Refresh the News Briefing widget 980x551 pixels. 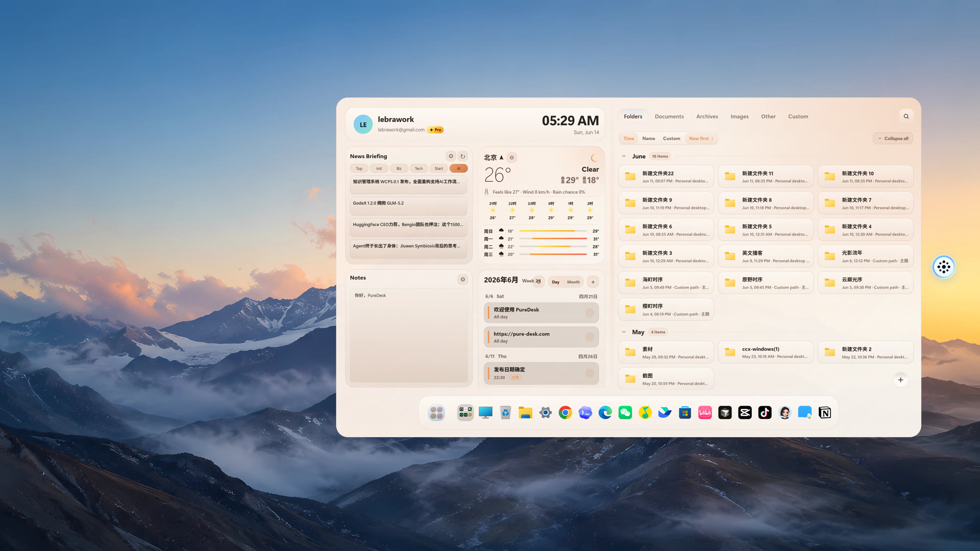click(462, 157)
